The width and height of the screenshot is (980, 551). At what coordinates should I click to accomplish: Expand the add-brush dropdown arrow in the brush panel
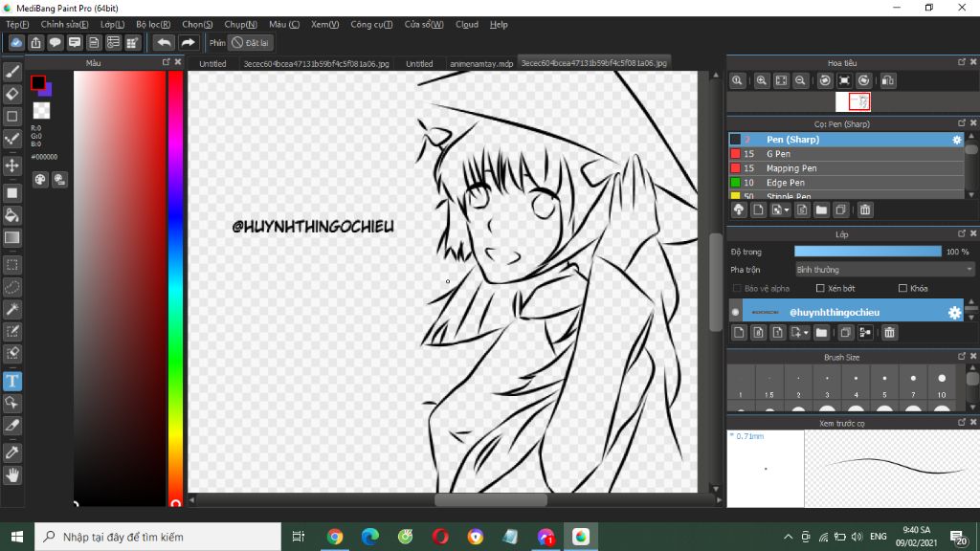point(786,210)
